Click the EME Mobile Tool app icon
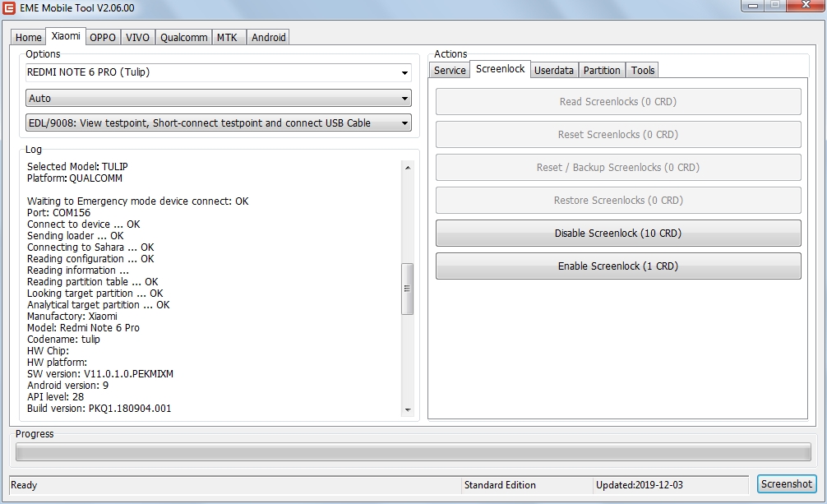 [x=9, y=8]
